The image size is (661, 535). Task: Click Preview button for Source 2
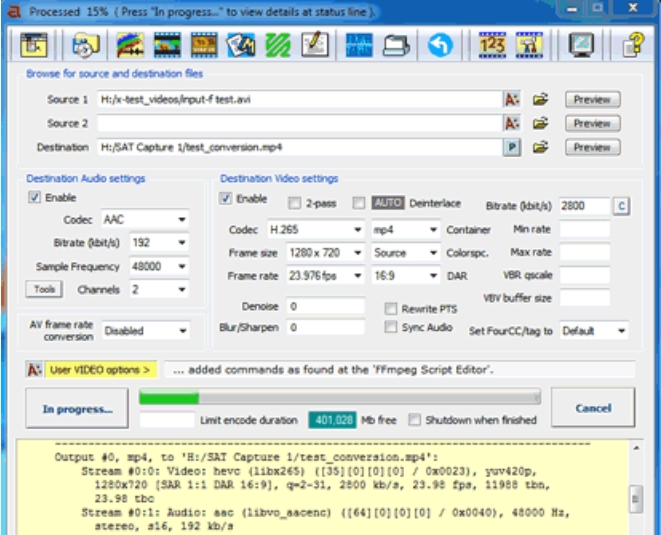(x=592, y=124)
